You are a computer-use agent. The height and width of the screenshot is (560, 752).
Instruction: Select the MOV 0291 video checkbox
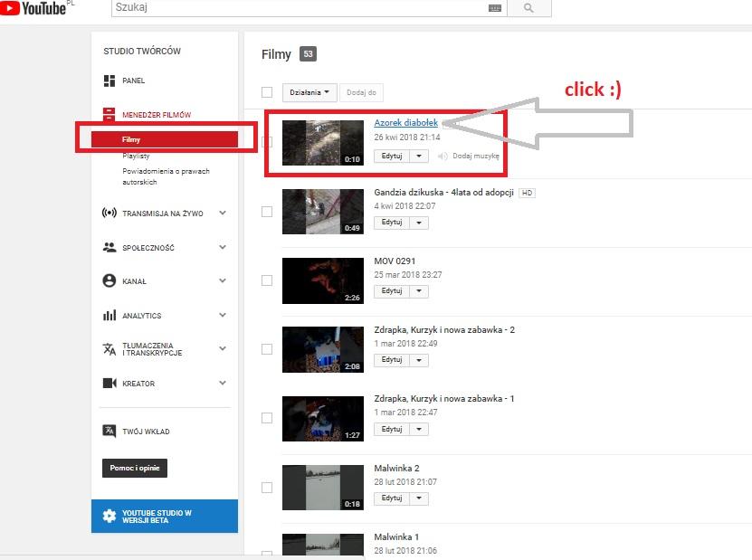pos(266,280)
